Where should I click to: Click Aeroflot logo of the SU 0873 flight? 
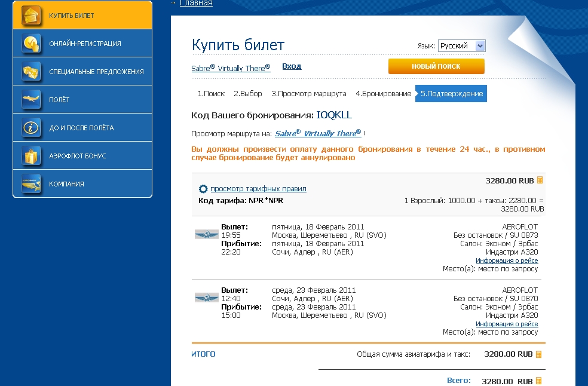pyautogui.click(x=207, y=234)
